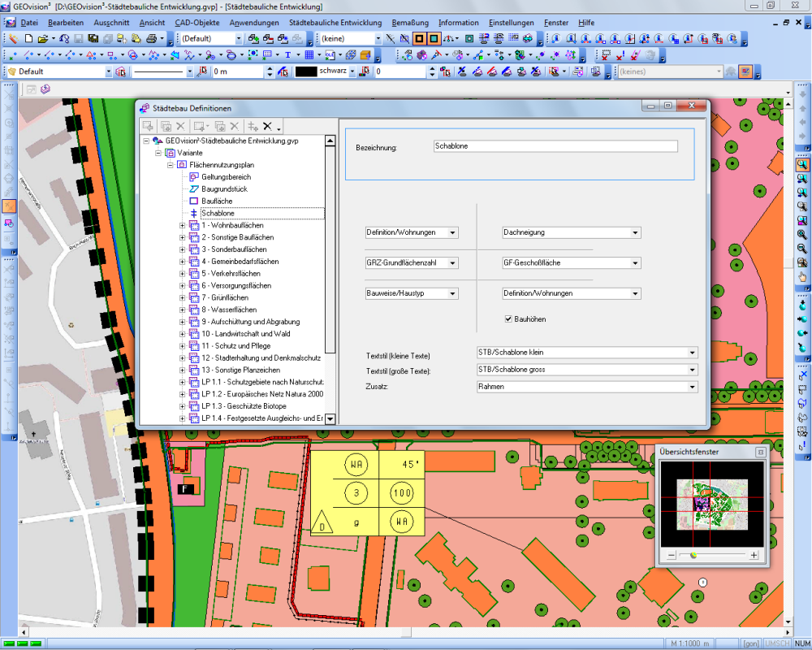
Task: Collapse the Flächennutzungsplan tree node
Action: point(170,165)
